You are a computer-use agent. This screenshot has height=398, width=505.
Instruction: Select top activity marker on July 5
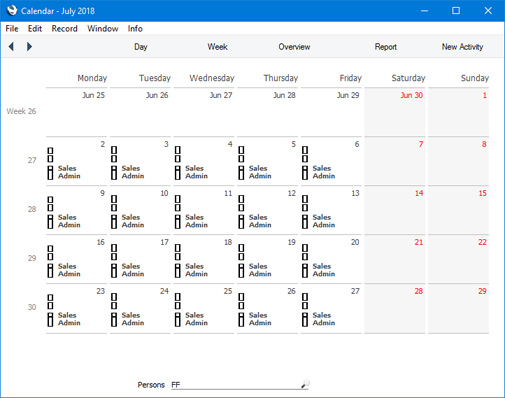click(x=241, y=150)
